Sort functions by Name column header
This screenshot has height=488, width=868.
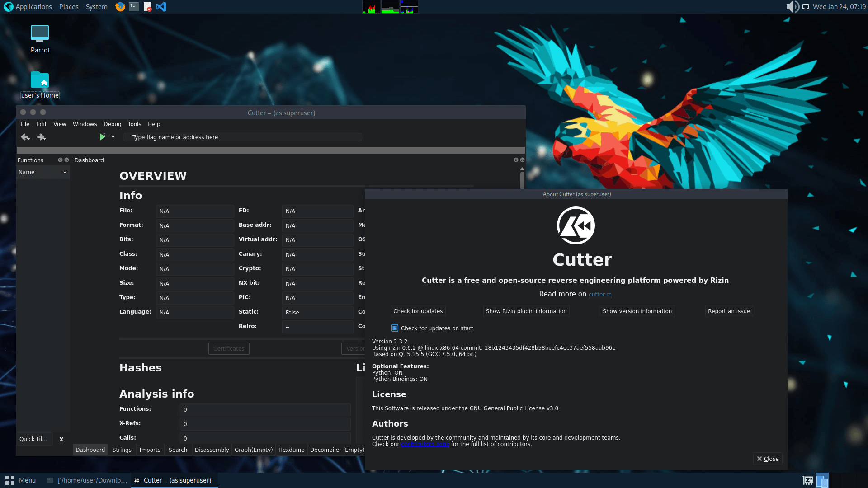tap(43, 172)
